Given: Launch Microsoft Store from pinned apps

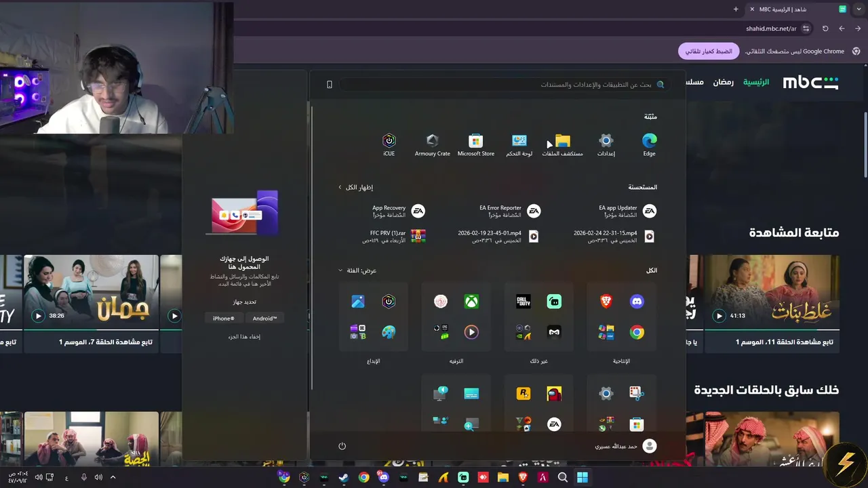Looking at the screenshot, I should point(475,144).
